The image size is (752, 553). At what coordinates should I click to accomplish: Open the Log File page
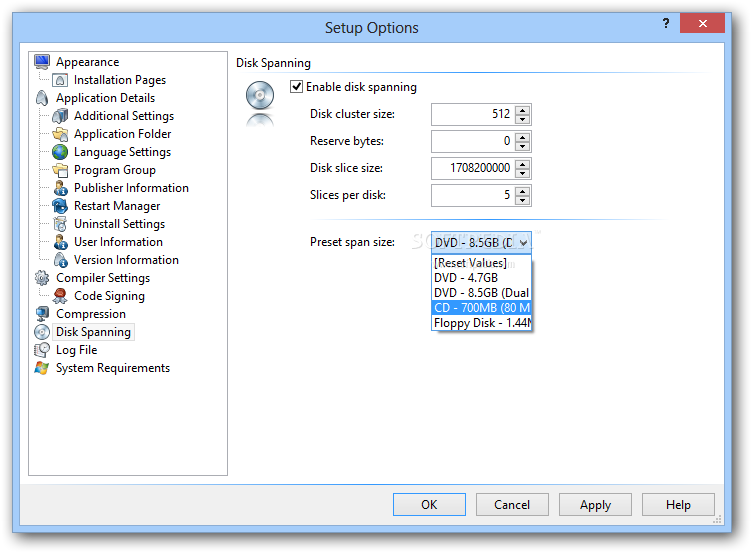coord(76,350)
